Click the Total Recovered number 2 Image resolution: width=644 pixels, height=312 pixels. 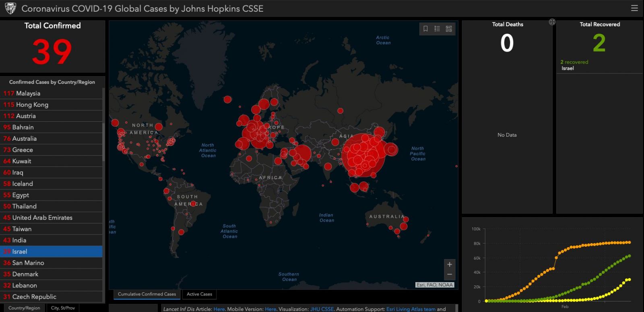coord(599,43)
